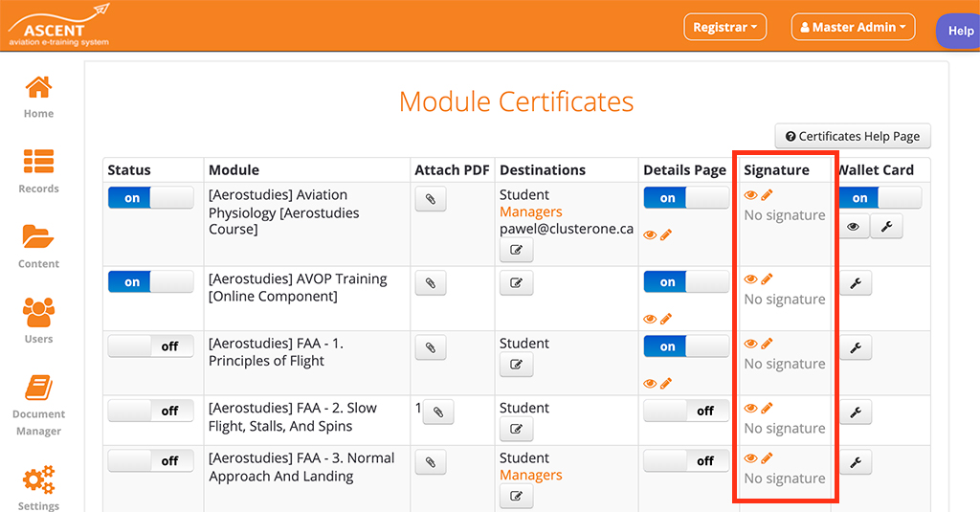The height and width of the screenshot is (512, 980).
Task: Attach PDF for FAA 2 Slow Flight module
Action: tap(438, 412)
